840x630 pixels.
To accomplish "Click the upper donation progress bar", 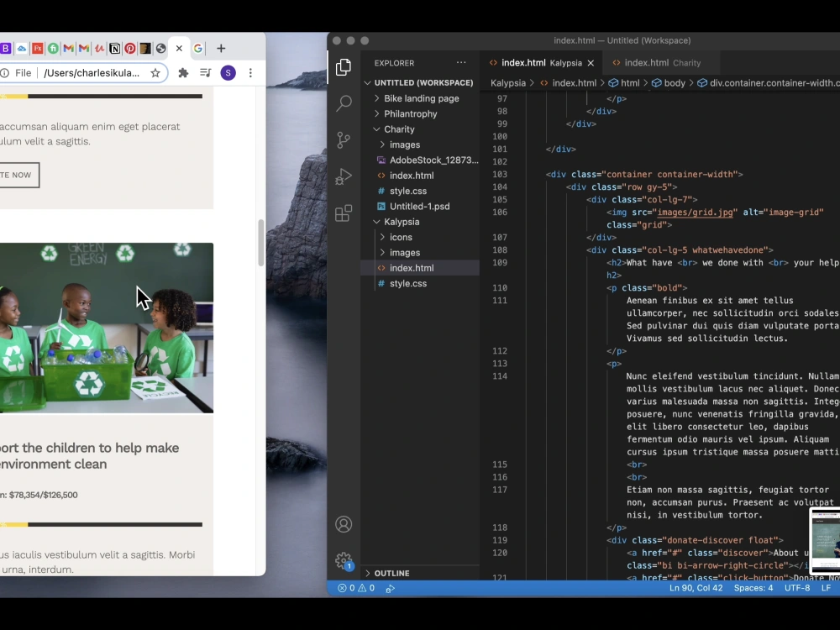I will [x=102, y=97].
